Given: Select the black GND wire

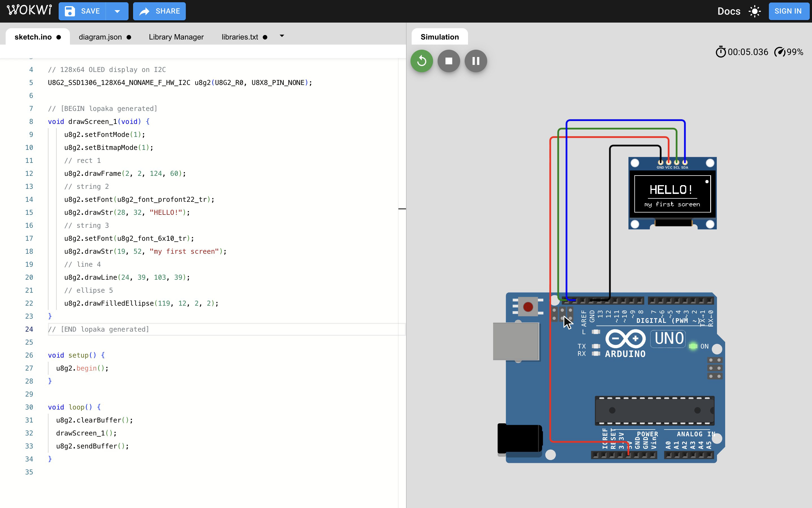Looking at the screenshot, I should click(610, 222).
